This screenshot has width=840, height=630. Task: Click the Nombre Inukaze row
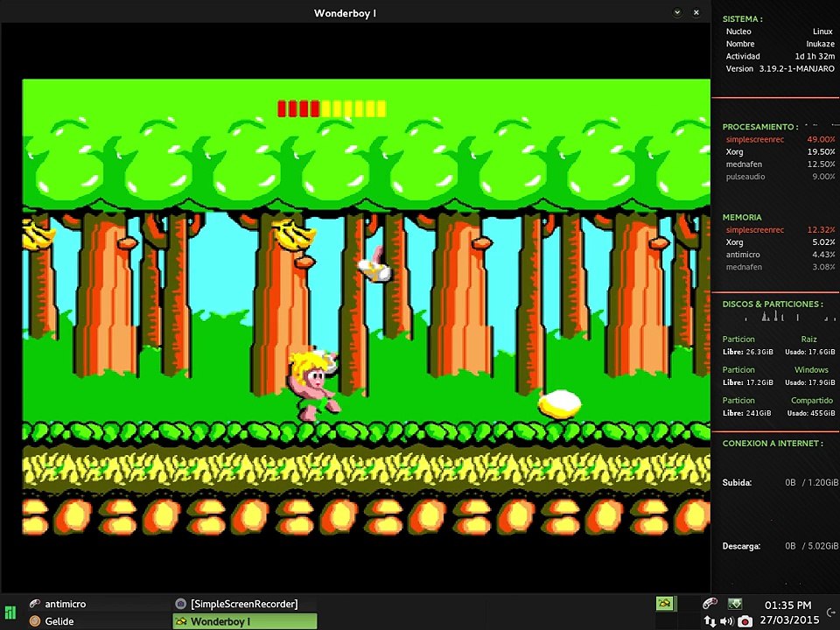[x=780, y=44]
